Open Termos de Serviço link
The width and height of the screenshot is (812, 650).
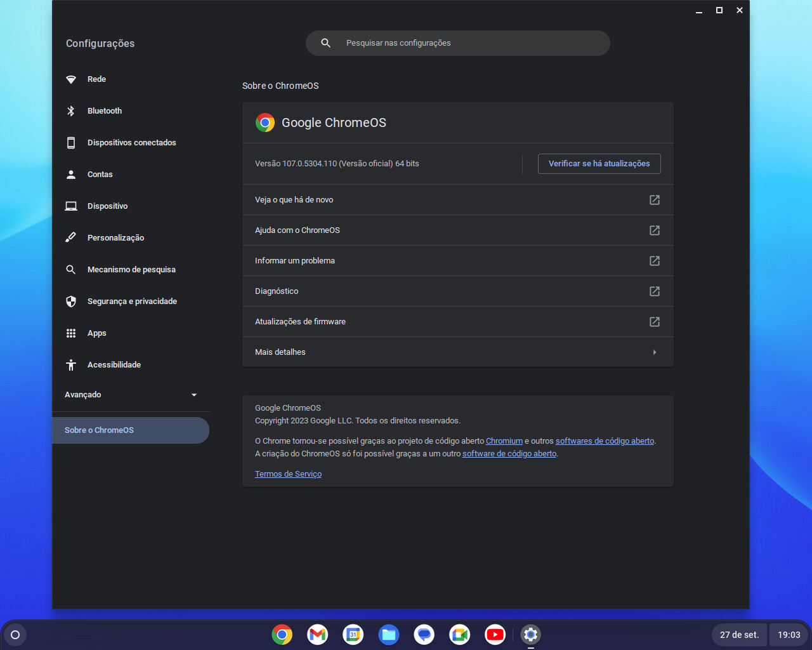[x=288, y=474]
